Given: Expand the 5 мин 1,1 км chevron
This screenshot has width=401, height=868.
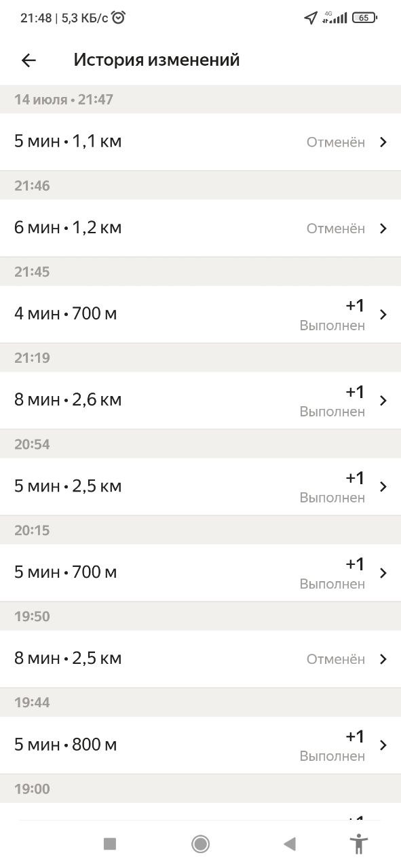Looking at the screenshot, I should 383,142.
